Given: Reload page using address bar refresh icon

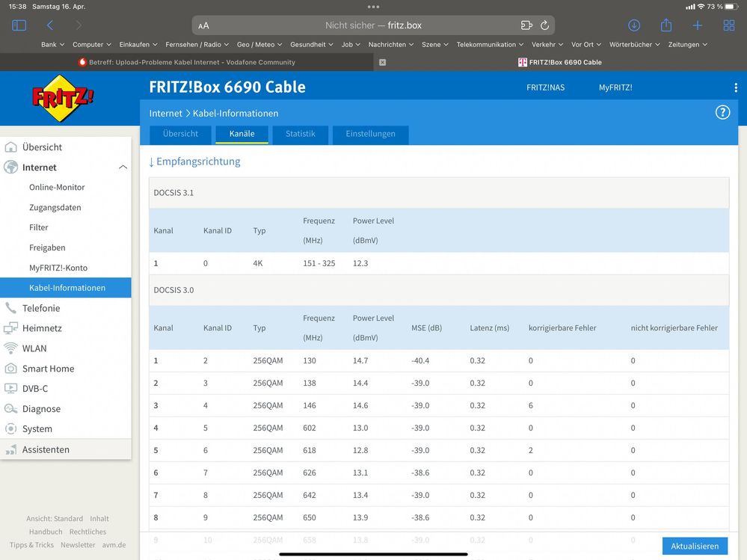Looking at the screenshot, I should tap(544, 25).
